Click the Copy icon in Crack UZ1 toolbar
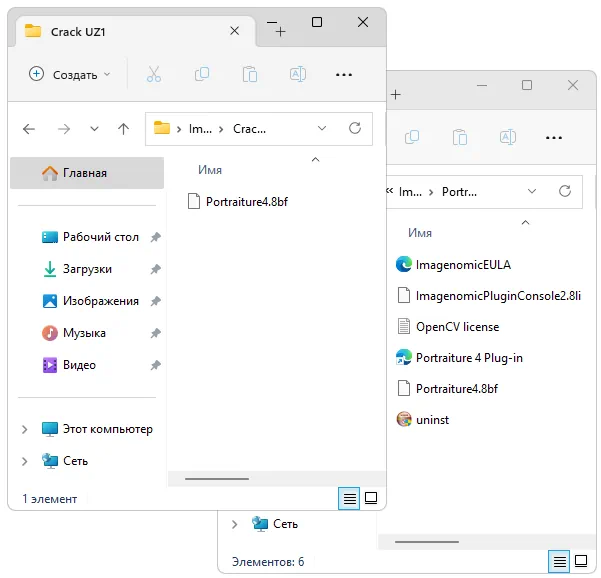601x578 pixels. [x=202, y=74]
